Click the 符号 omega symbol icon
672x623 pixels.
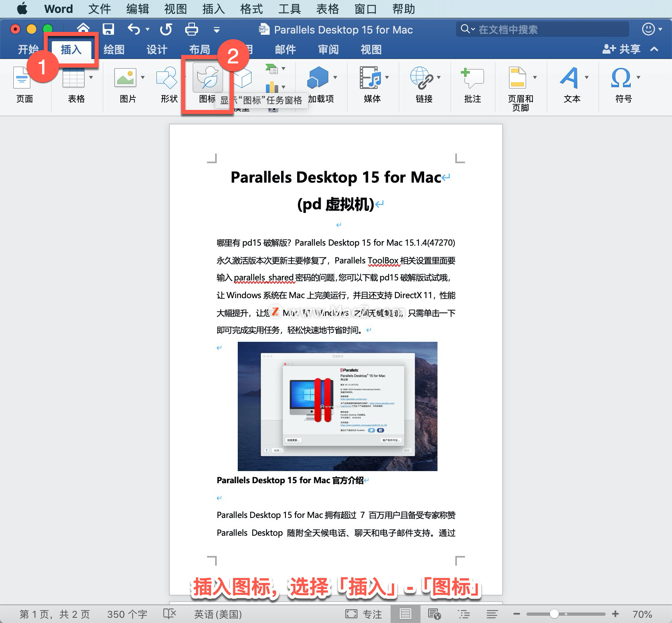coord(621,77)
